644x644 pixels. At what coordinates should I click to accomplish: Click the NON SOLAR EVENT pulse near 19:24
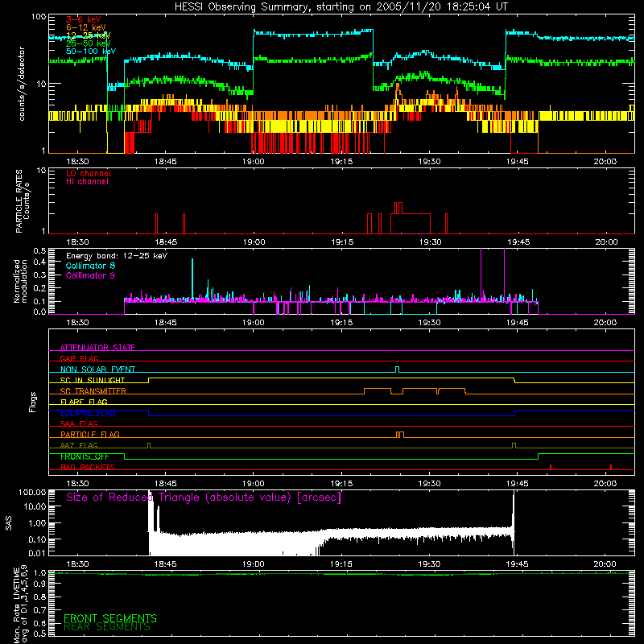click(397, 369)
